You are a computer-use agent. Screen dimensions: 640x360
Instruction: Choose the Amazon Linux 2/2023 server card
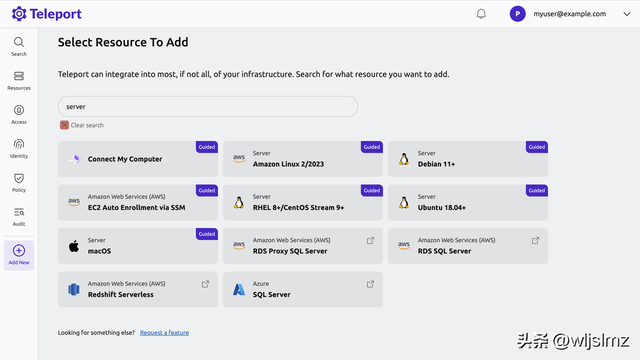(303, 159)
